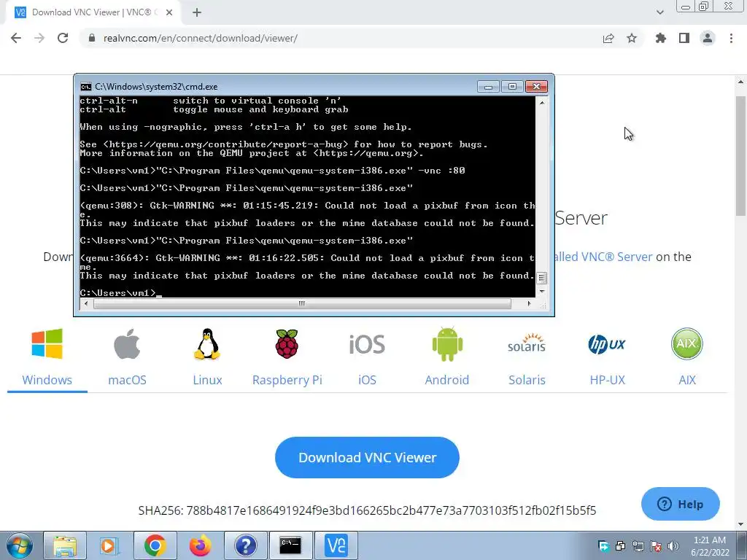Toggle Chrome side panel icon
The width and height of the screenshot is (747, 560).
coord(684,38)
